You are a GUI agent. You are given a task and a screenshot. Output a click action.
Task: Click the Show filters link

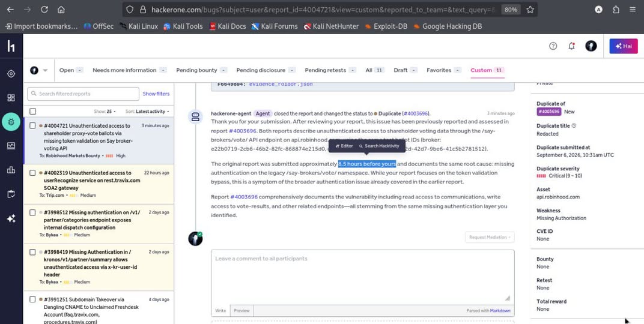pos(156,94)
